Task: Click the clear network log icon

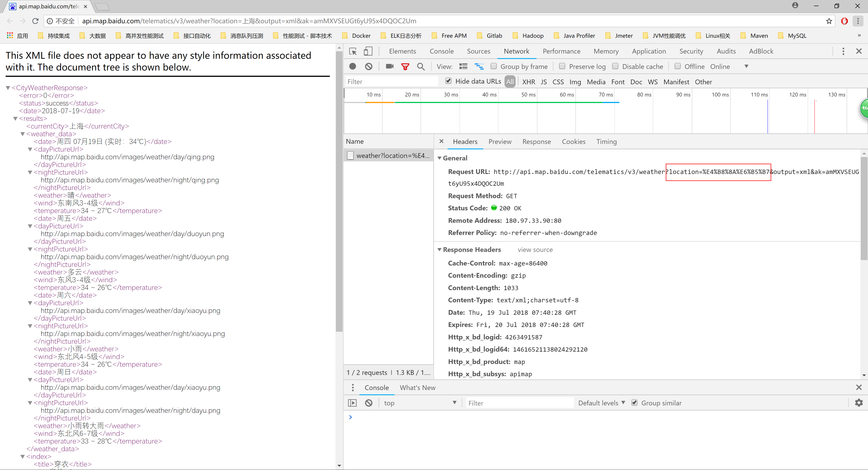Action: [x=369, y=66]
